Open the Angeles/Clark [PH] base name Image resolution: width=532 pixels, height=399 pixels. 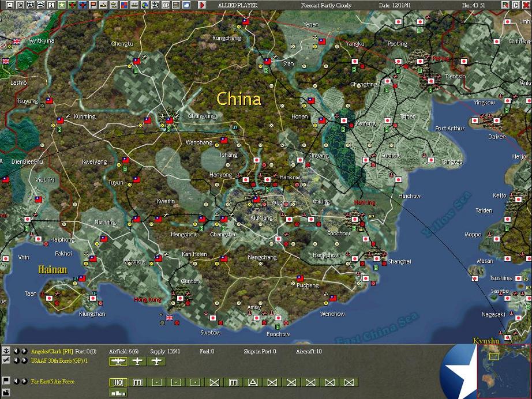point(52,351)
